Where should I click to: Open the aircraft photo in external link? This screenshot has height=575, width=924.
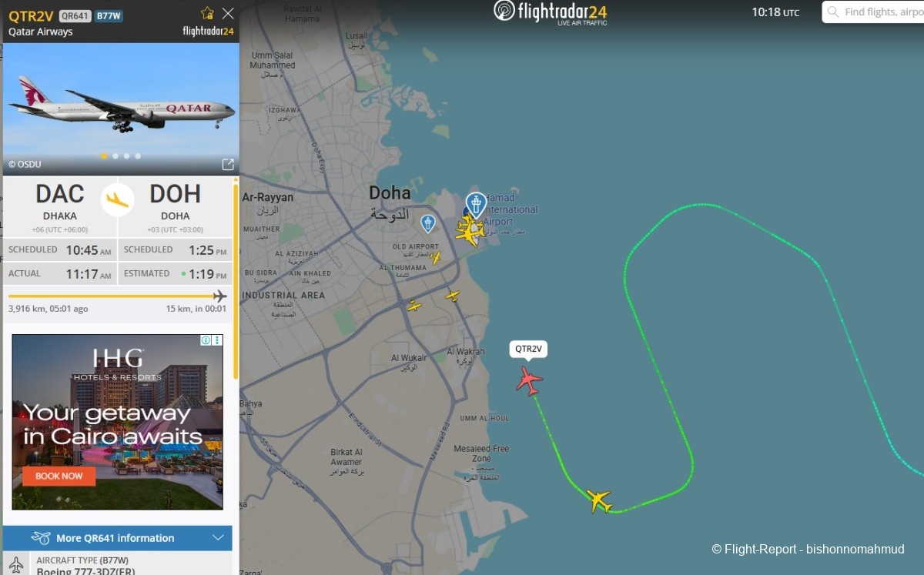click(x=228, y=164)
